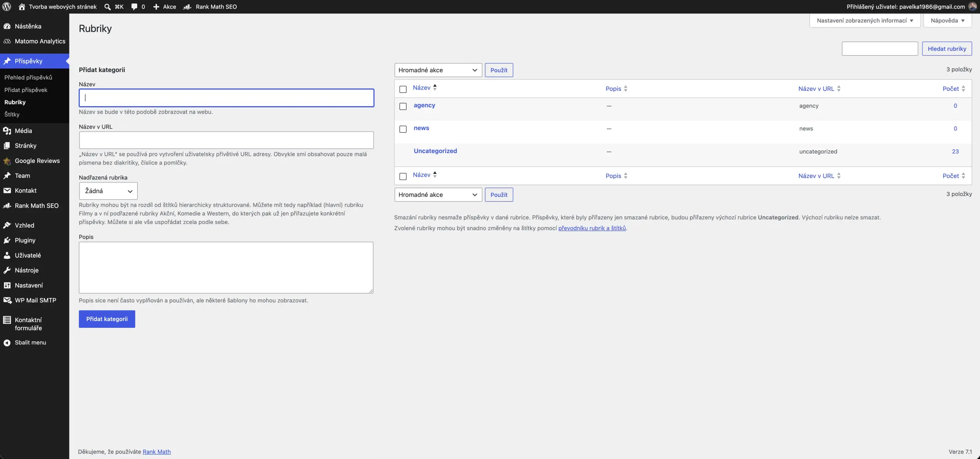Click the WordPress logo icon
The width and height of the screenshot is (980, 459).
coord(7,7)
